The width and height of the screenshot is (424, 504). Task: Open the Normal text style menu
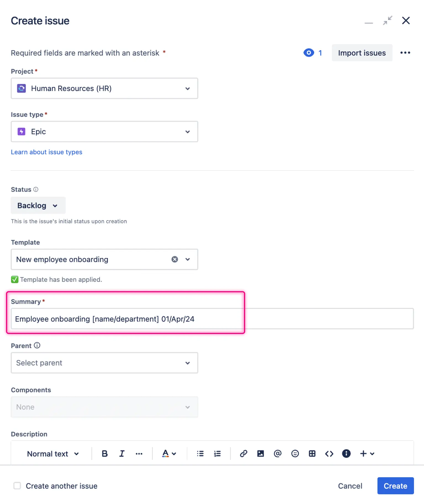53,454
